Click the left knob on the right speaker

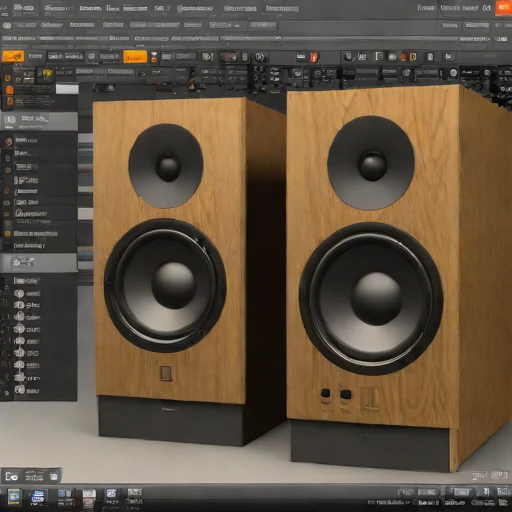pyautogui.click(x=325, y=393)
